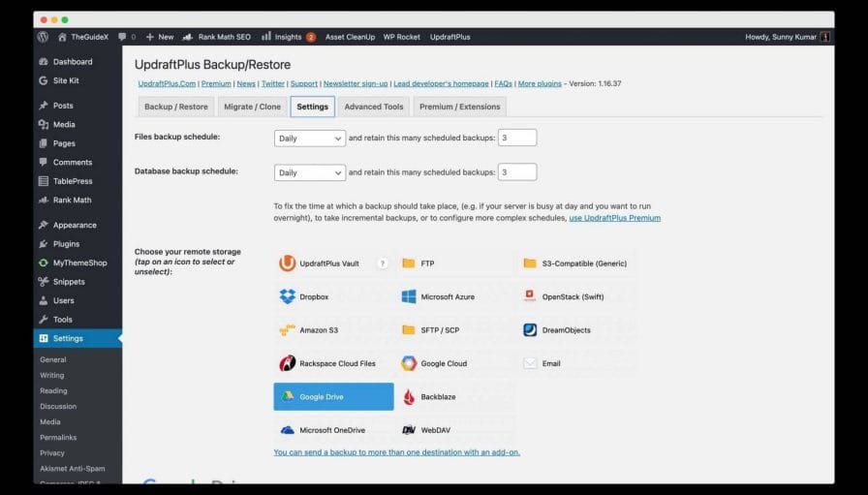The width and height of the screenshot is (868, 495).
Task: Click the use UpdraftPlus Premium link
Action: point(614,218)
